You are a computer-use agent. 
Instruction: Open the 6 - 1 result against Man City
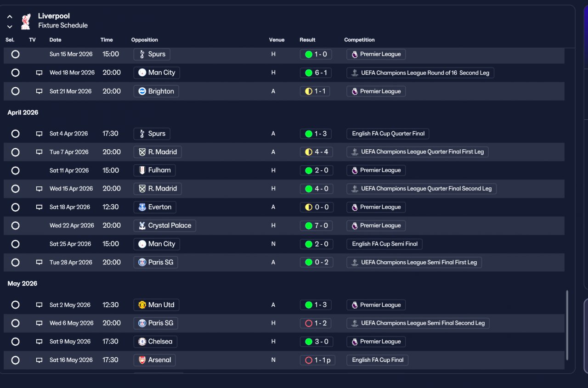coord(316,73)
